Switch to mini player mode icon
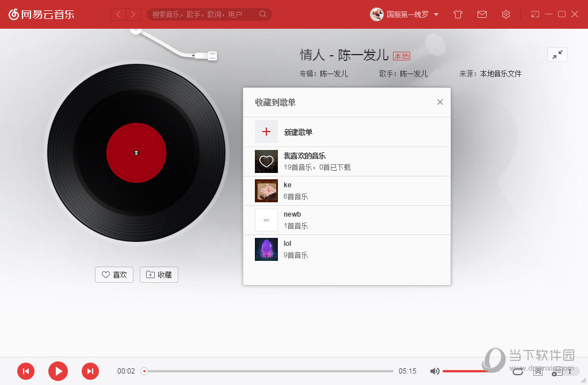Viewport: 588px width, 385px height. pos(535,14)
